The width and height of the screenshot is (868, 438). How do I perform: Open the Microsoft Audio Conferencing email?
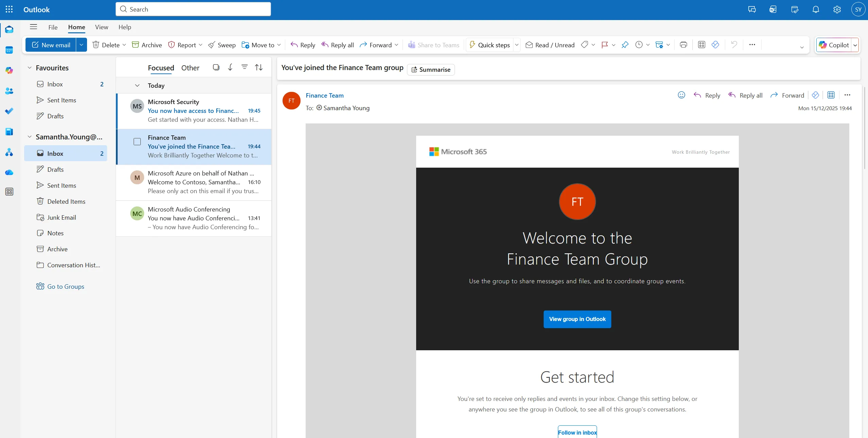(194, 218)
